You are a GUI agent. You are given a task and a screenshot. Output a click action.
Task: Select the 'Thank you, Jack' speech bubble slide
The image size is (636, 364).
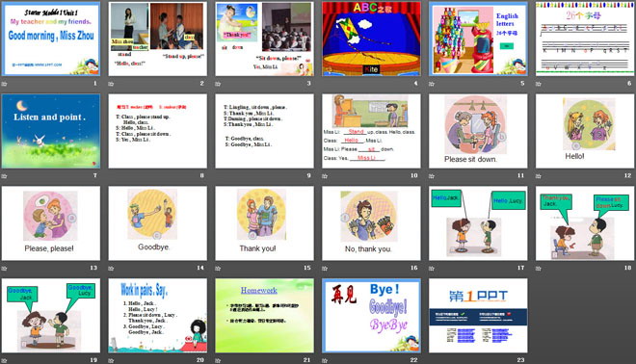(585, 223)
